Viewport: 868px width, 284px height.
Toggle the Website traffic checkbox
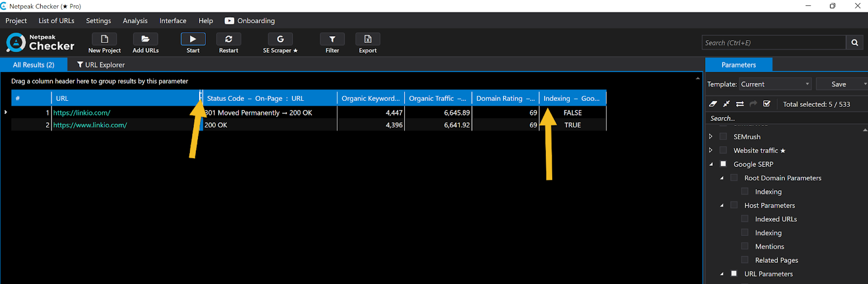click(x=723, y=150)
